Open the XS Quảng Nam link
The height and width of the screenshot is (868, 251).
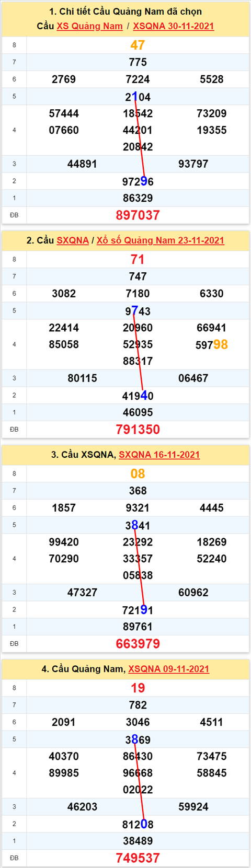point(89,26)
